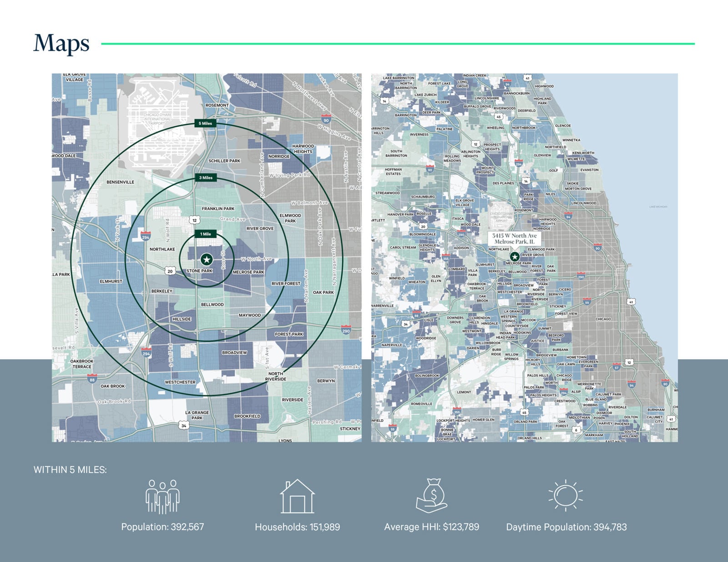Select the 5 Miles radius label
Image resolution: width=728 pixels, height=562 pixels.
pyautogui.click(x=205, y=123)
